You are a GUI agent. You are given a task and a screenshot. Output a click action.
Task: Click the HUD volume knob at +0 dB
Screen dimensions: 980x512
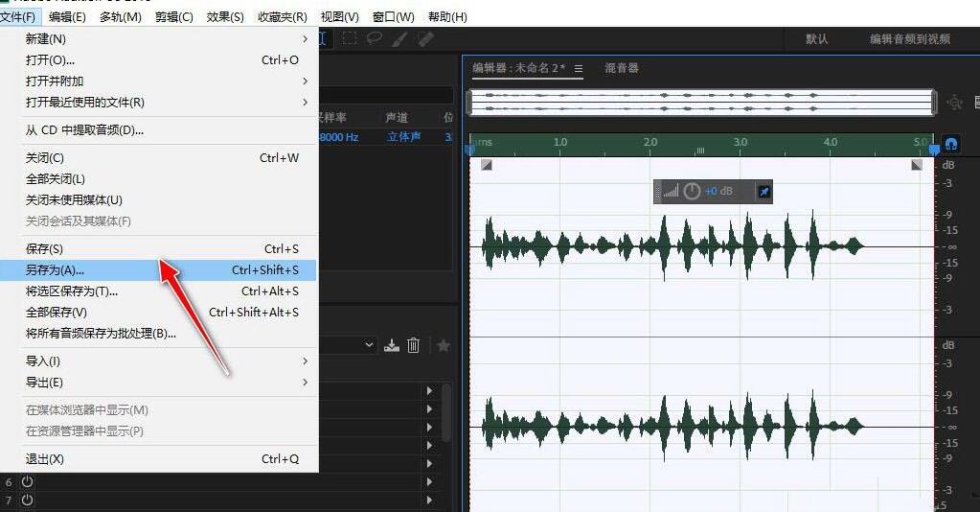692,192
